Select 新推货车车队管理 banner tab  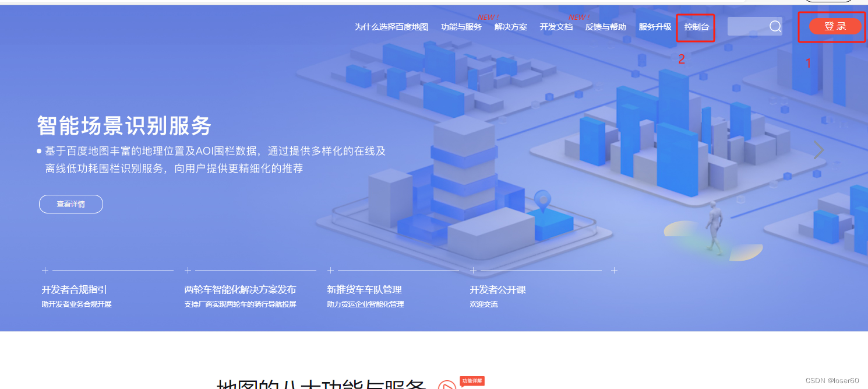click(365, 289)
